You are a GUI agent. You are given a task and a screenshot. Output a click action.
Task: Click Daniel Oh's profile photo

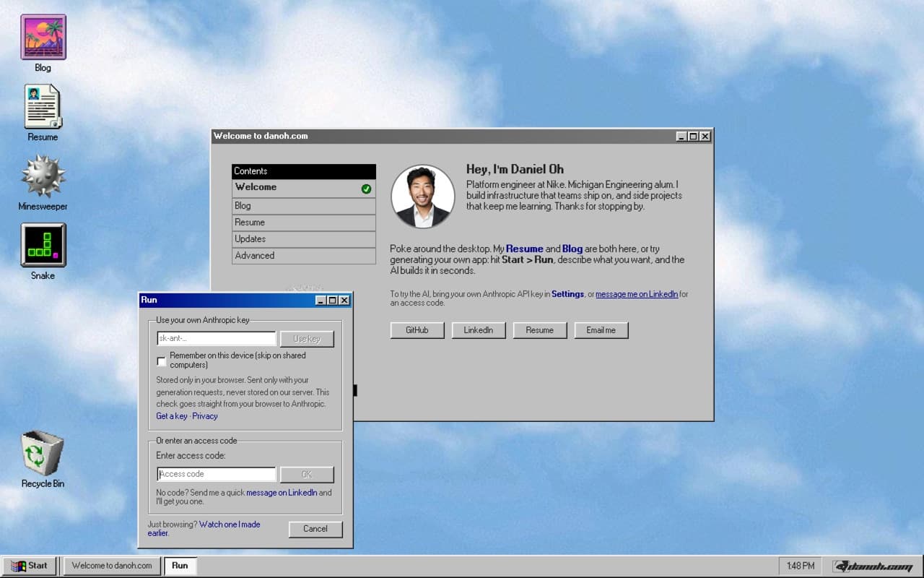pos(423,197)
